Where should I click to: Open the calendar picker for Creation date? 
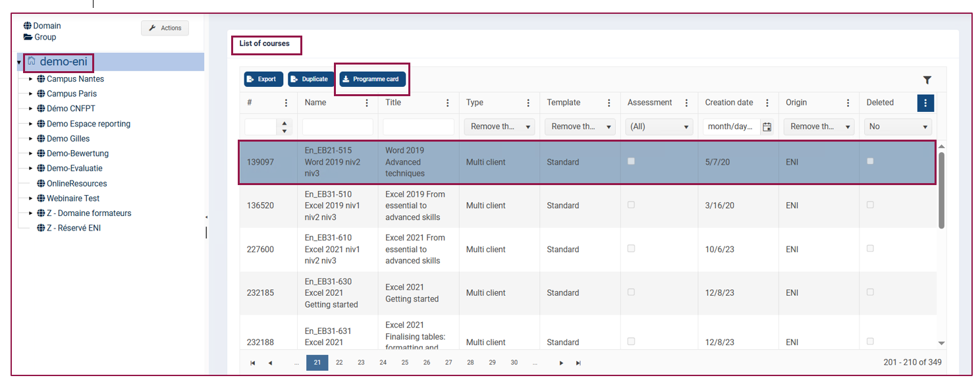767,126
